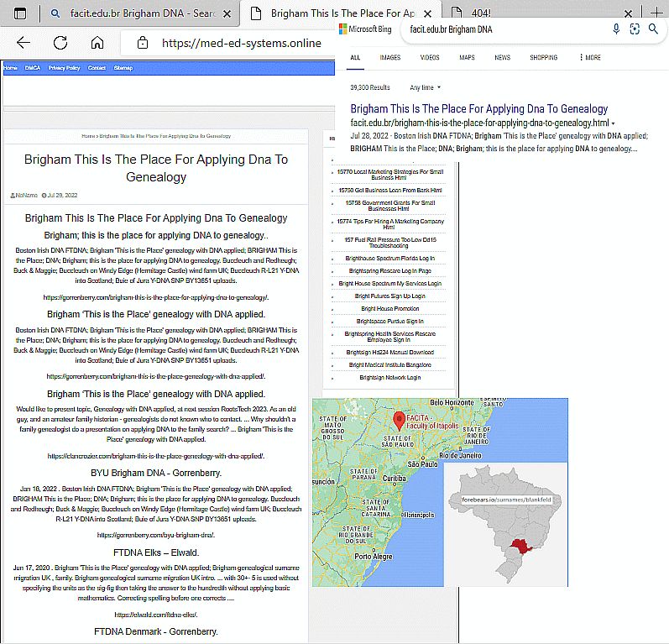Viewport: 669px width, 644px height.
Task: Close the Brigham This Is The Place tab
Action: [x=427, y=13]
